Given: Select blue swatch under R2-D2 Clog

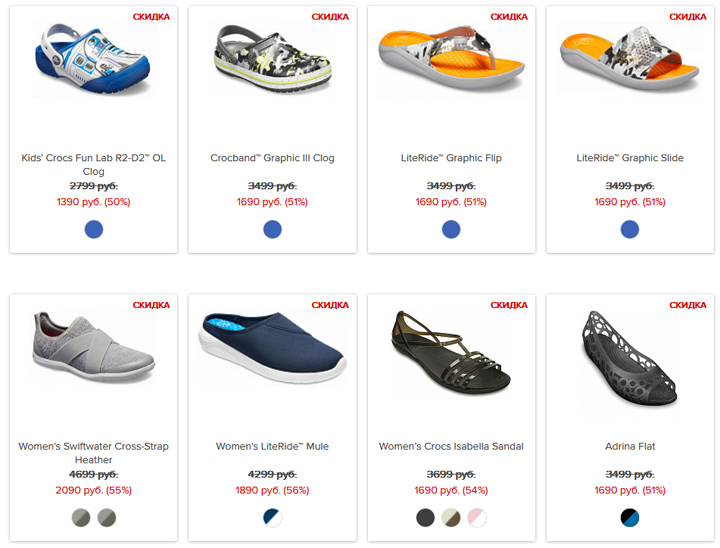Looking at the screenshot, I should [94, 229].
